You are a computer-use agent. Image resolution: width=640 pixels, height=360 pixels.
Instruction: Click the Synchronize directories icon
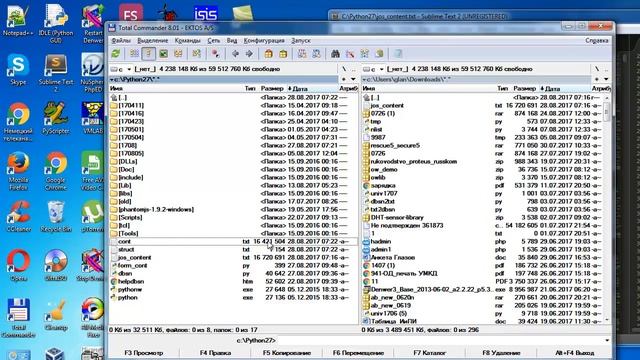[364, 53]
